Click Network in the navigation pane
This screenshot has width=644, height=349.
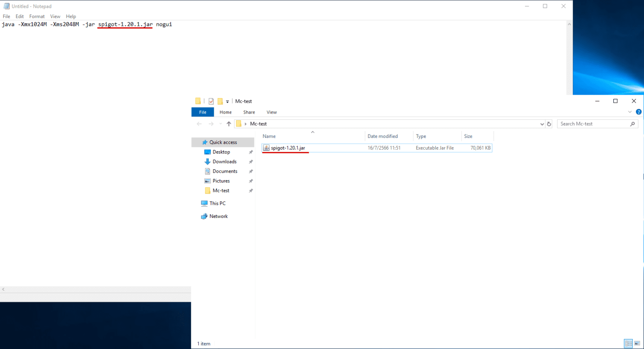coord(218,216)
